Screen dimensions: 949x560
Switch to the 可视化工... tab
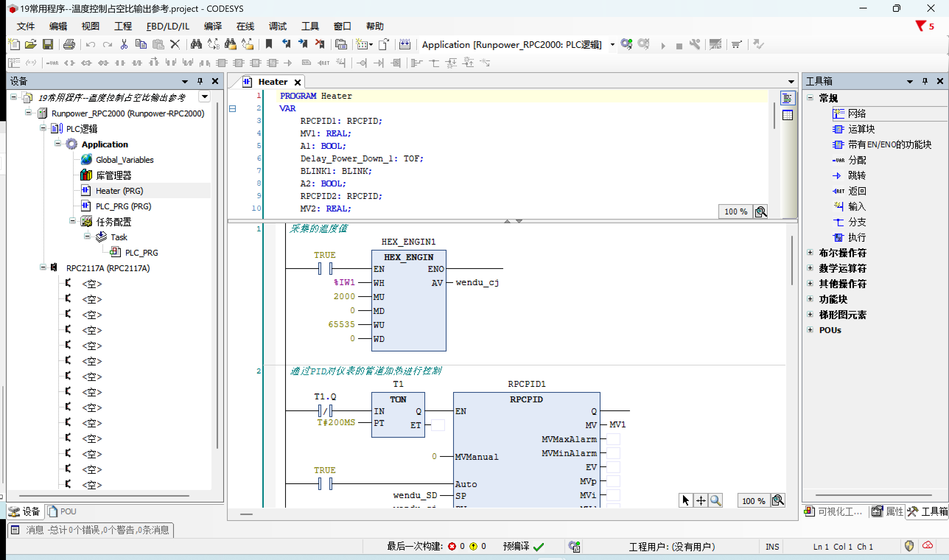point(834,511)
